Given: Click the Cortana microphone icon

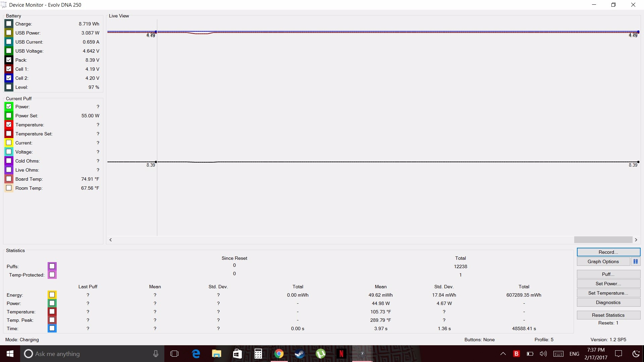Looking at the screenshot, I should pyautogui.click(x=156, y=354).
